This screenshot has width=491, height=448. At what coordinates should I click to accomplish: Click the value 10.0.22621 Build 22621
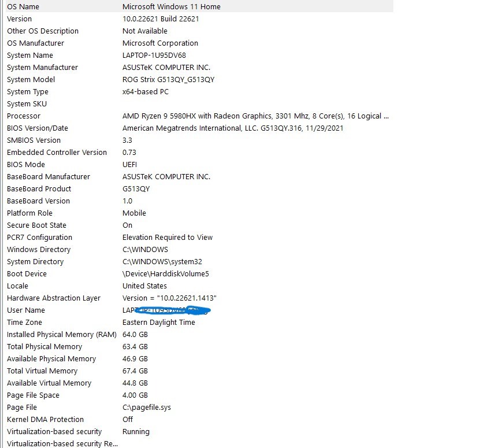click(161, 19)
